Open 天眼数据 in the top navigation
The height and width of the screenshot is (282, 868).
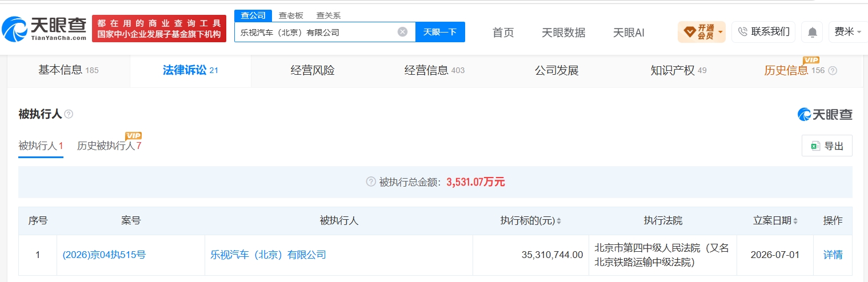click(x=563, y=33)
